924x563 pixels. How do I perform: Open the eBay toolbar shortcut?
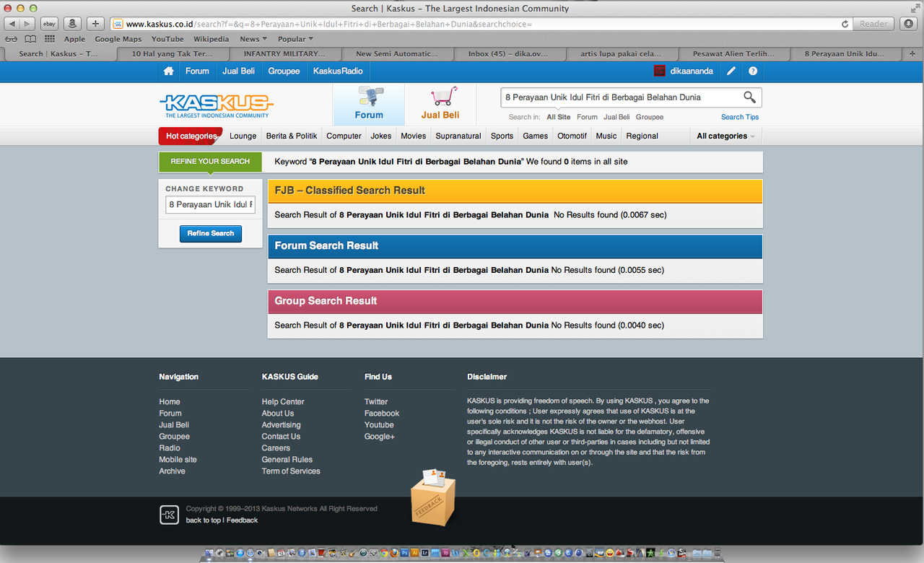point(49,24)
